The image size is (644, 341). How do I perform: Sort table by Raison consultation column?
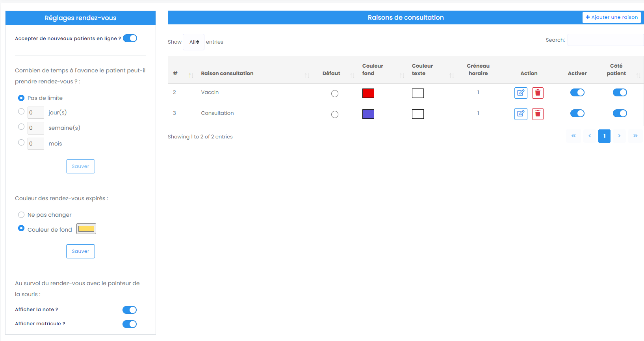[x=227, y=74]
